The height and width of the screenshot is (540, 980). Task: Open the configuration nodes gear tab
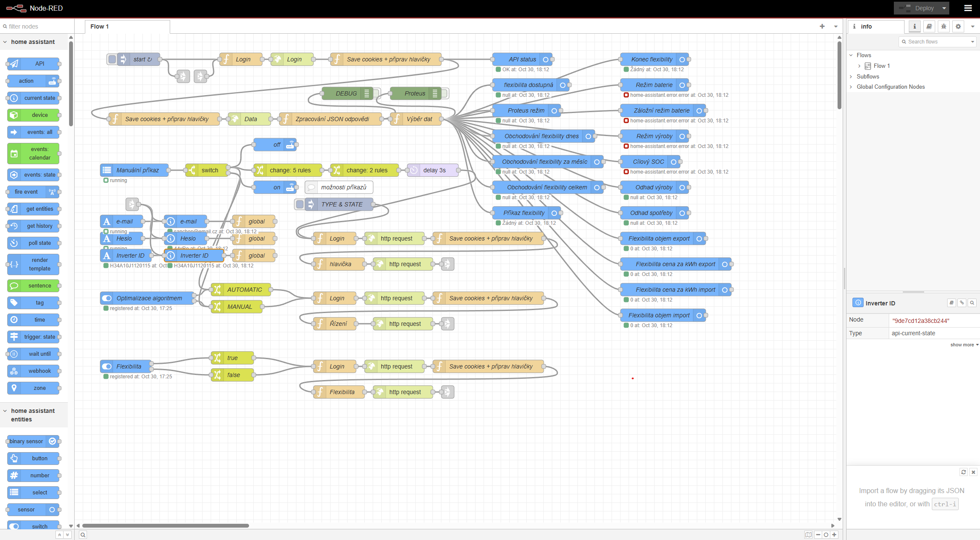coord(958,26)
